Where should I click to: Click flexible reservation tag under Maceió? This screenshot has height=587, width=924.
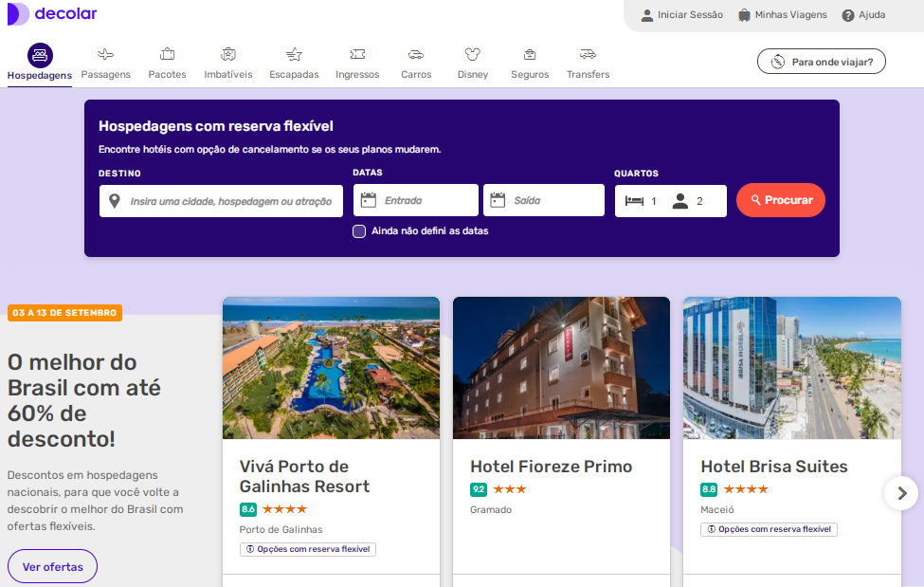click(x=769, y=529)
